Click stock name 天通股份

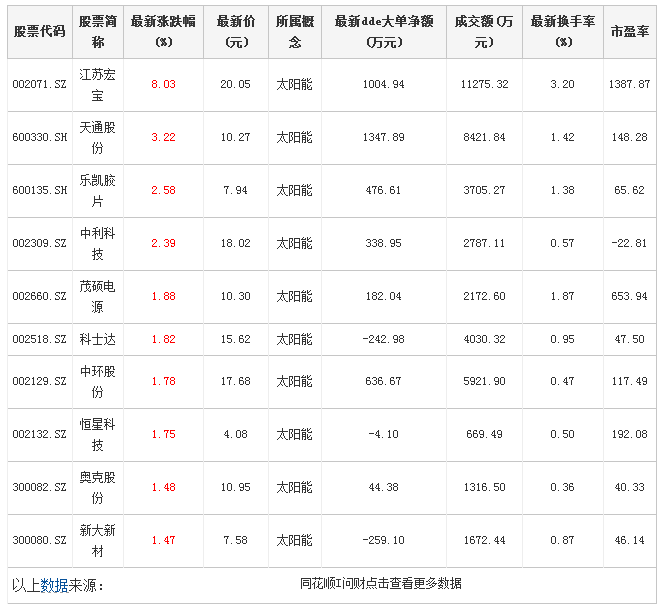coord(98,137)
